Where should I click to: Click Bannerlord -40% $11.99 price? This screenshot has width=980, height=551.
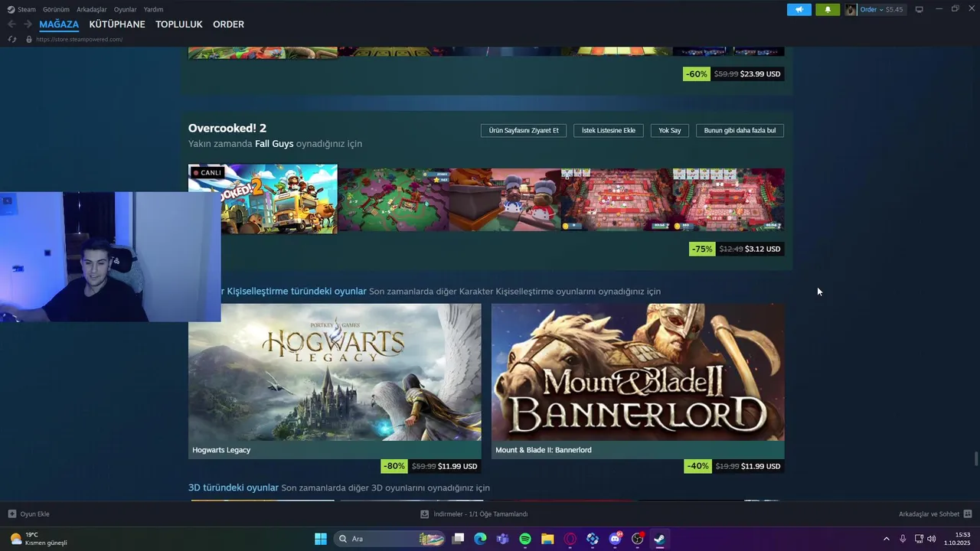[x=734, y=466]
